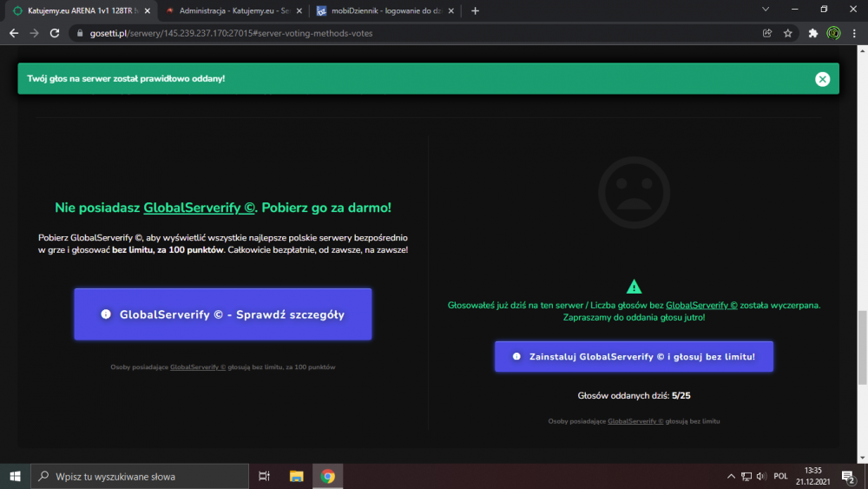The height and width of the screenshot is (489, 868).
Task: Open a new browser tab
Action: pyautogui.click(x=475, y=10)
